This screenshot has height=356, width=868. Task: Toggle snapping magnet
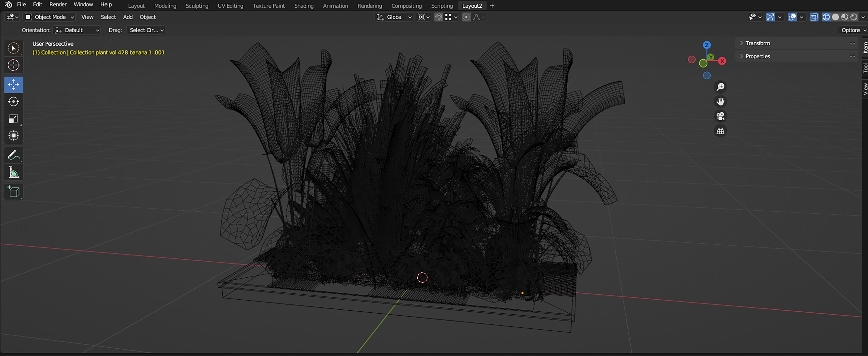pos(438,17)
